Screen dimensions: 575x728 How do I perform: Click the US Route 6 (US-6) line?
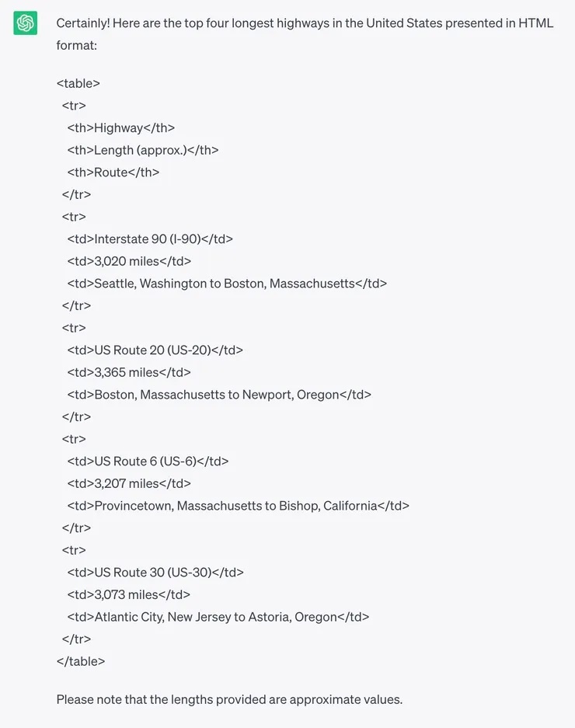point(148,462)
